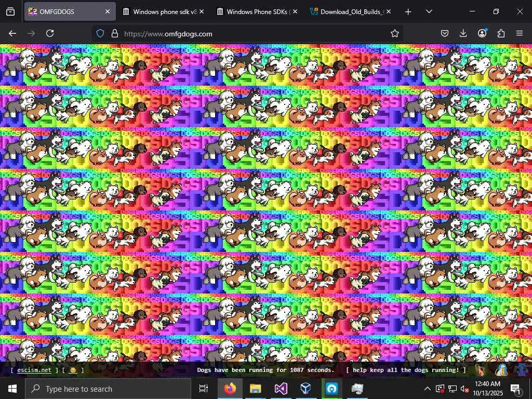Go back to the previous page
Viewport: 532px width, 399px height.
[12, 33]
